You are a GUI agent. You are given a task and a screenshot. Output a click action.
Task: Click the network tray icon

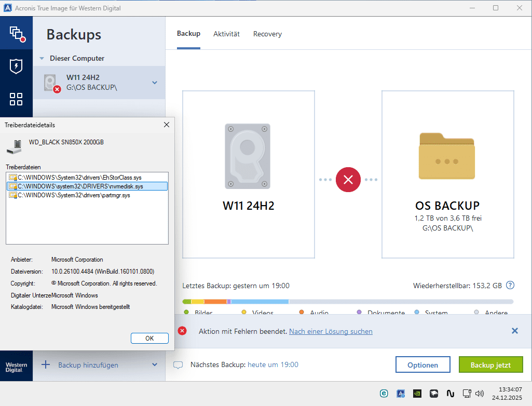[x=467, y=394]
